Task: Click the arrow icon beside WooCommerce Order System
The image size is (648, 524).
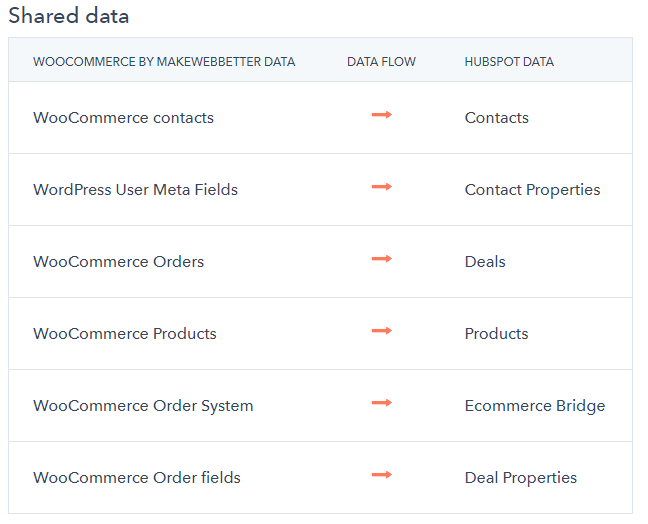Action: pos(381,403)
